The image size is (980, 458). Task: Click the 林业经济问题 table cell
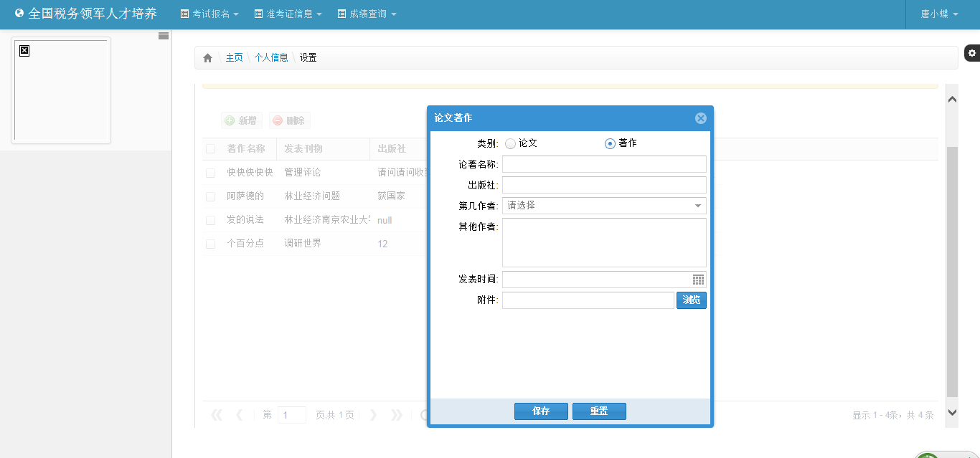(x=312, y=196)
